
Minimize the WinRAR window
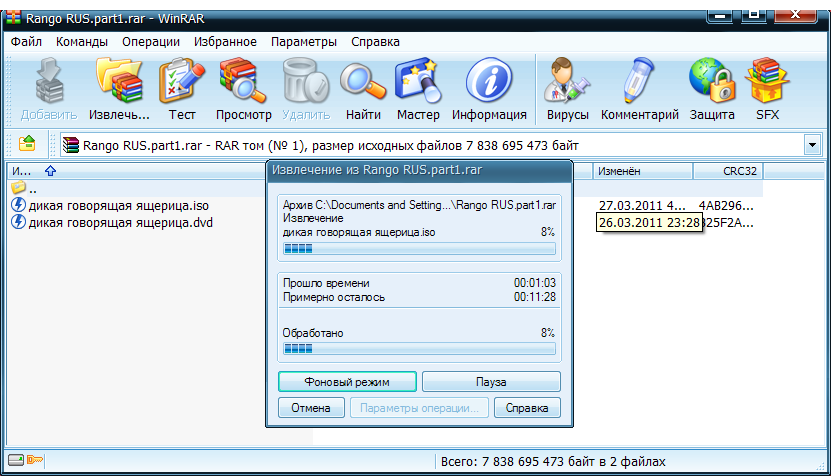point(720,15)
